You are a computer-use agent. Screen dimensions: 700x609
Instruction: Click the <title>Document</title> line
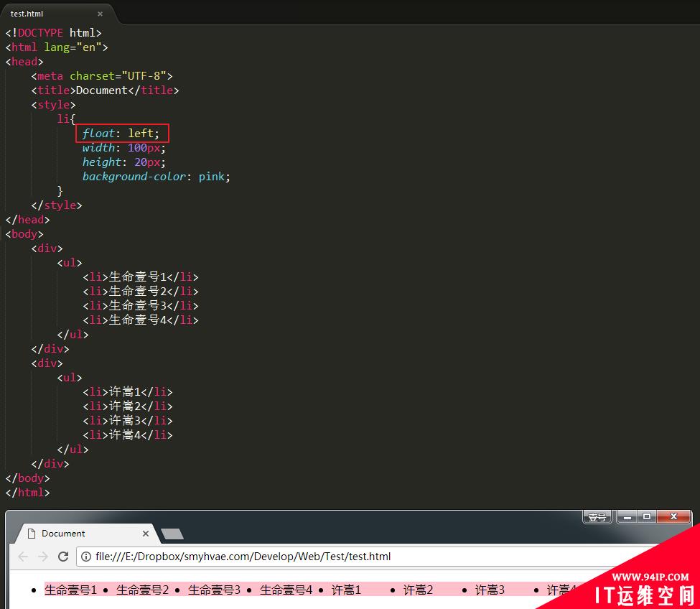pos(105,90)
